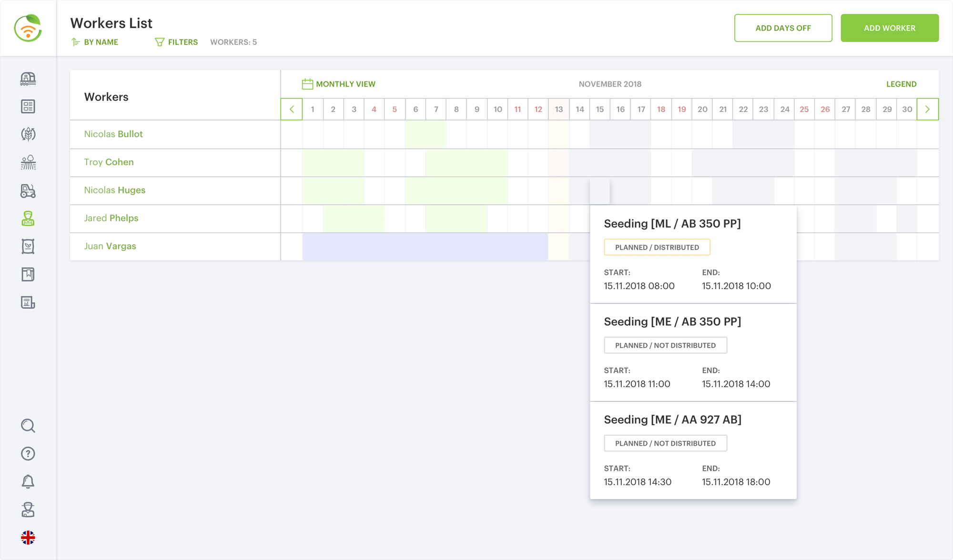Click the workers sidebar icon

click(x=28, y=219)
